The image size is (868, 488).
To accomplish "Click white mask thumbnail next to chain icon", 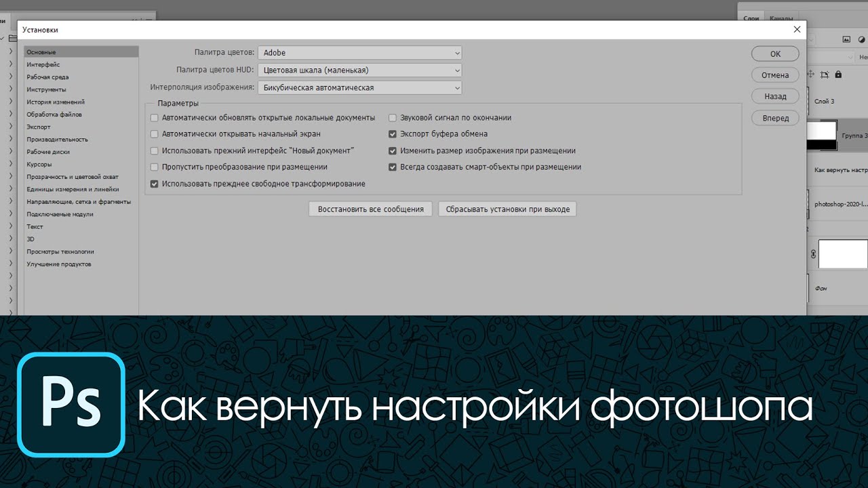I will click(843, 254).
